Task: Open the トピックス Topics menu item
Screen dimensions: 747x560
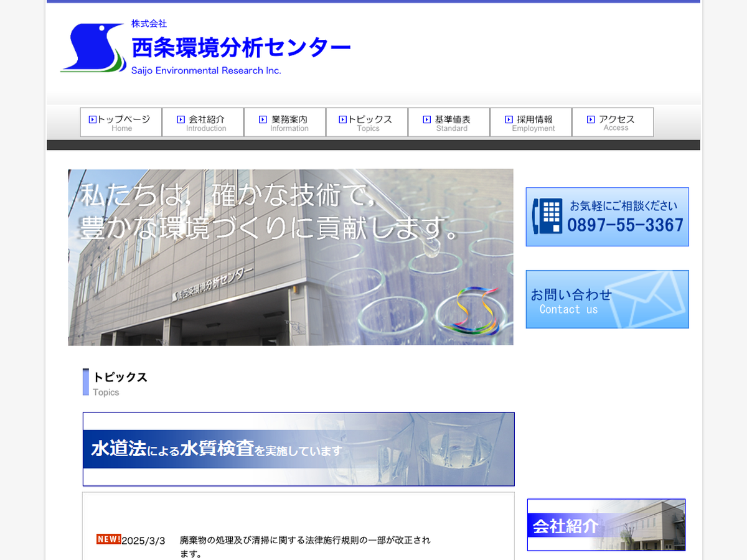Action: (x=367, y=123)
